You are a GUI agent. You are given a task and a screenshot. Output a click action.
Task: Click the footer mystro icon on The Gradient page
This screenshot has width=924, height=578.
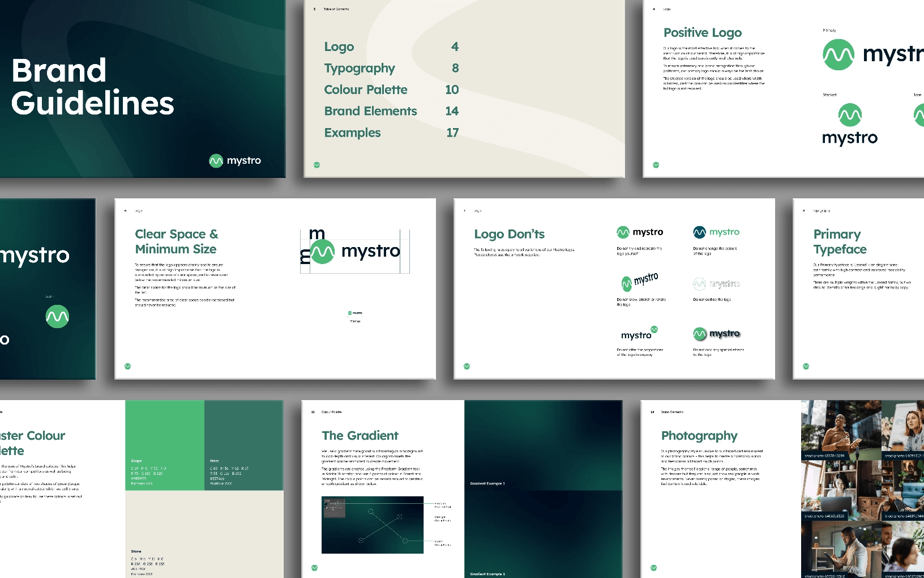314,567
